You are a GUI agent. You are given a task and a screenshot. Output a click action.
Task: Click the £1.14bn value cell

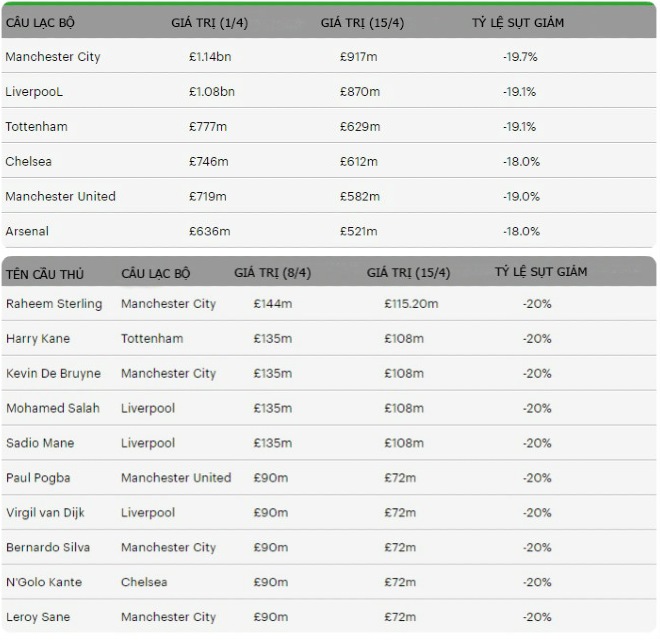tap(211, 57)
